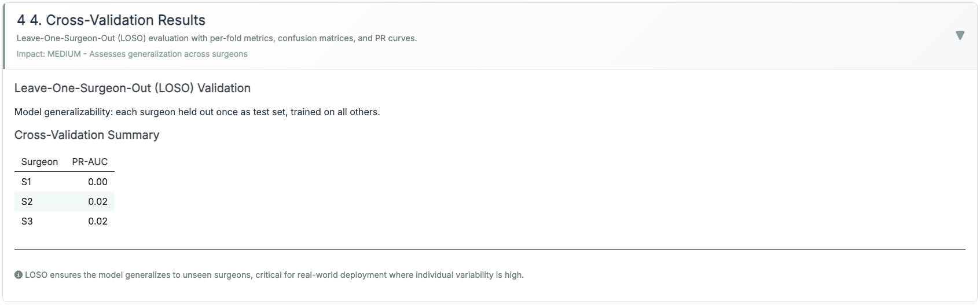Viewport: 980px width, 305px height.
Task: Click the PR-AUC value in the S3 row
Action: point(98,221)
